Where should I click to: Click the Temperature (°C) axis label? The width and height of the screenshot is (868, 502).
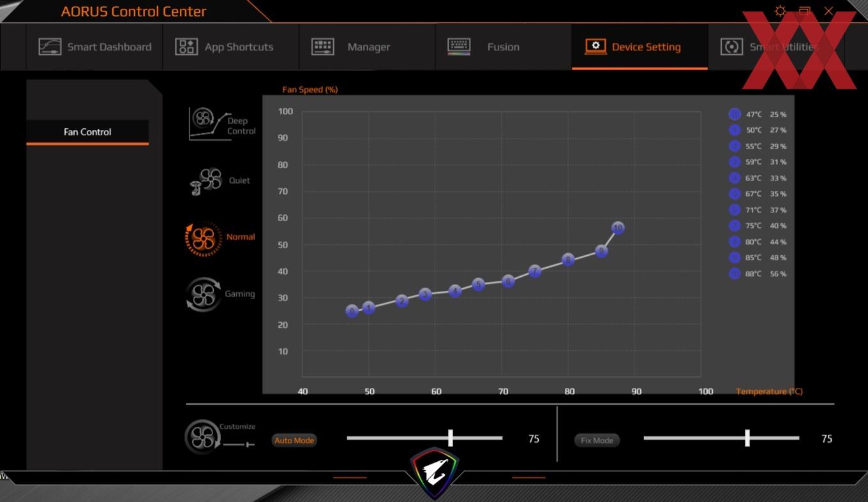pos(769,392)
